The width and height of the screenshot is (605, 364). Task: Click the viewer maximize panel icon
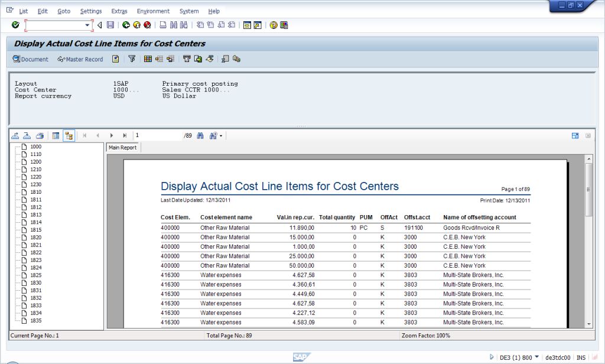click(x=575, y=135)
